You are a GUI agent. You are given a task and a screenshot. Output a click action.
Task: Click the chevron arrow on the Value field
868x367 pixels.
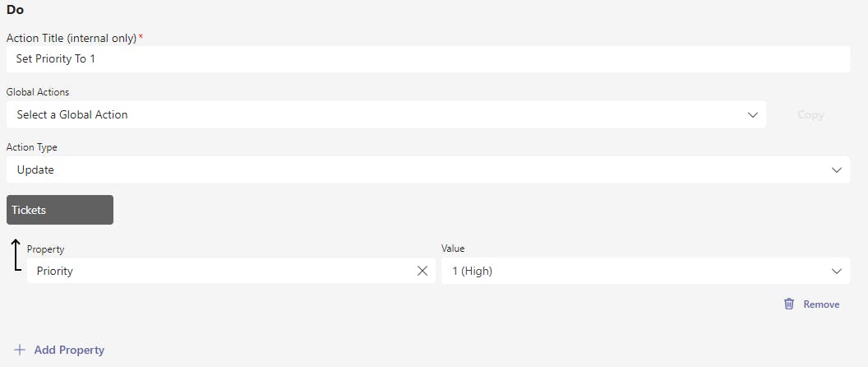[837, 271]
